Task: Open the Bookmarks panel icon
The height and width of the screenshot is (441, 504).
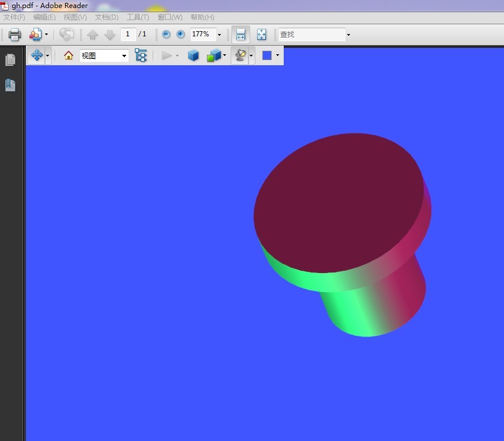Action: 10,85
